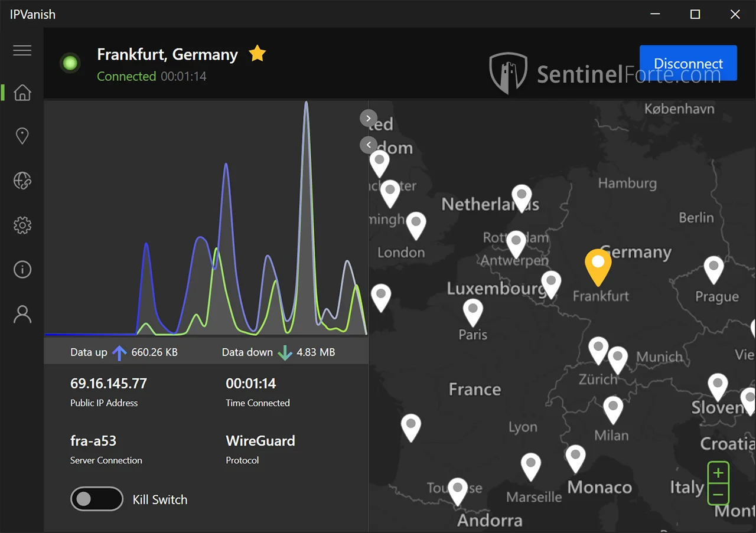Toggle the Kill Switch
The width and height of the screenshot is (756, 533).
(96, 499)
